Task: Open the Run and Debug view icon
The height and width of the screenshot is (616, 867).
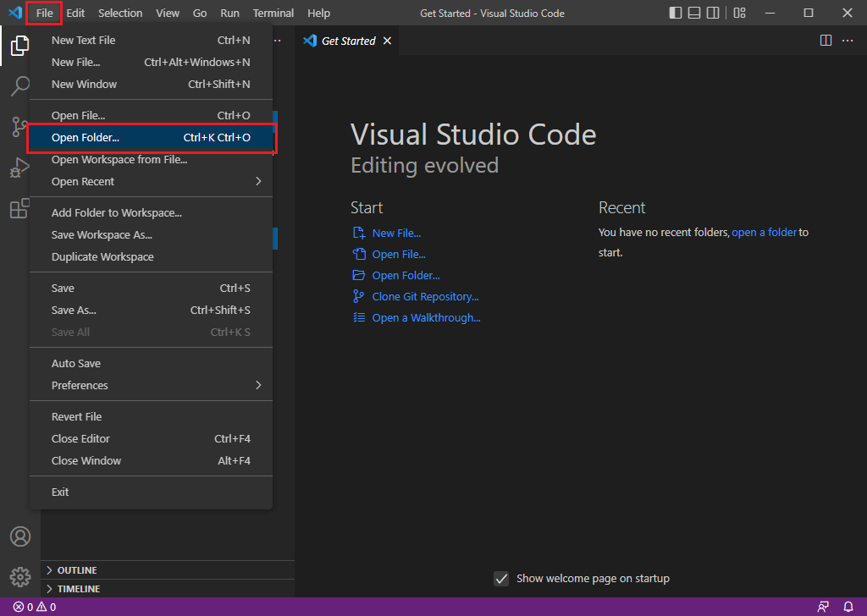Action: (19, 168)
